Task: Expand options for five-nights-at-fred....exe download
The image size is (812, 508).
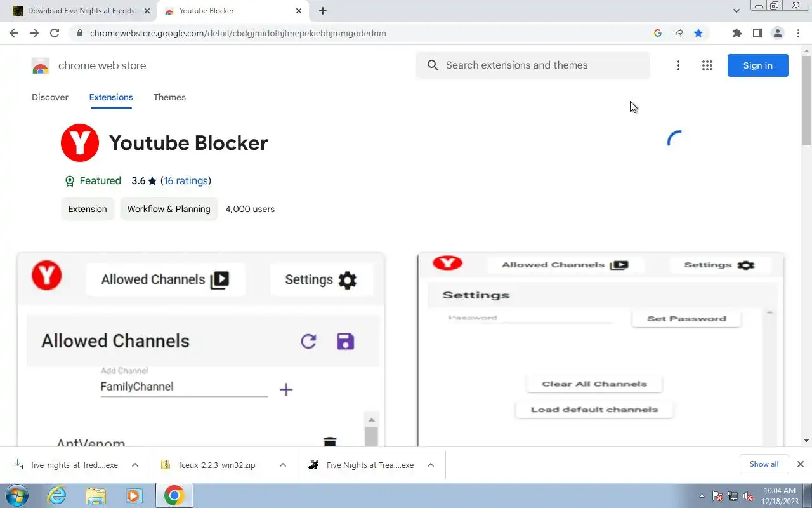Action: pyautogui.click(x=135, y=465)
